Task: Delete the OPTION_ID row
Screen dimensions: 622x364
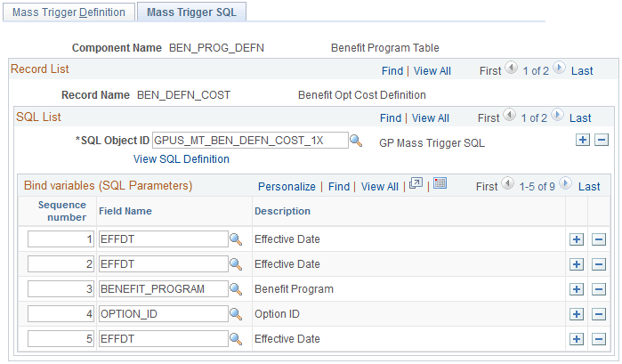Action: tap(599, 314)
